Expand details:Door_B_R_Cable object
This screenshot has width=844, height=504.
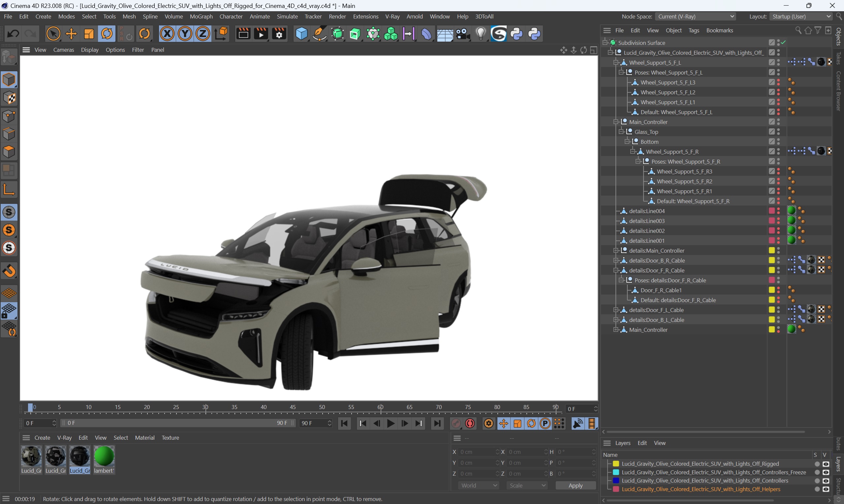tap(615, 261)
